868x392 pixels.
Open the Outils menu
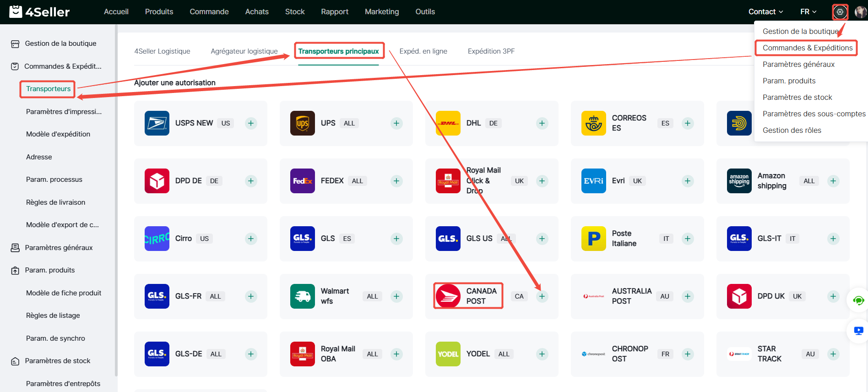coord(425,12)
